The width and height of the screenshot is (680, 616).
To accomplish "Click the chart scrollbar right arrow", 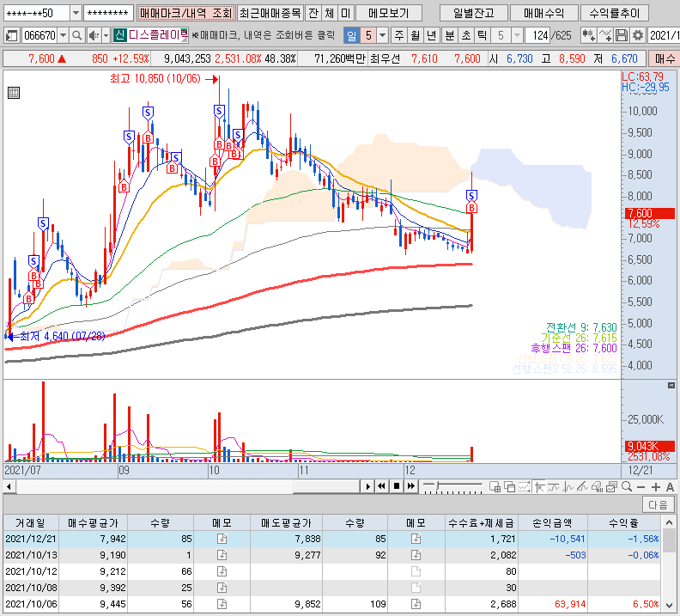I will point(367,487).
